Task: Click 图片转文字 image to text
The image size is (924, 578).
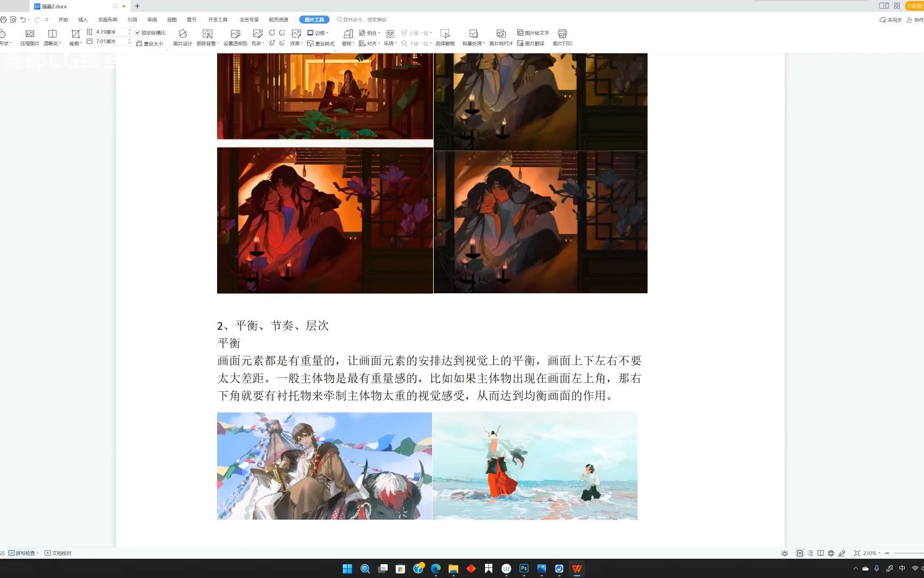Action: (x=533, y=33)
